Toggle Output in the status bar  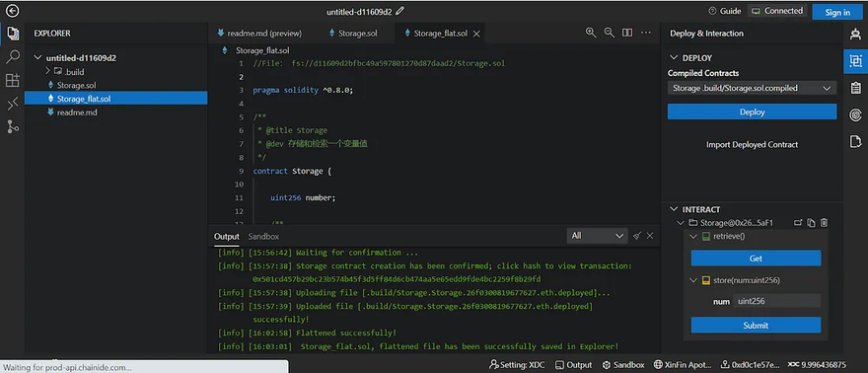click(573, 365)
